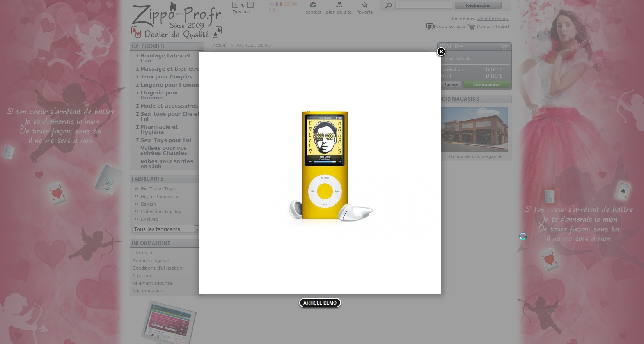644x344 pixels.
Task: Expand the Massage et Bien être category
Action: pyautogui.click(x=137, y=69)
